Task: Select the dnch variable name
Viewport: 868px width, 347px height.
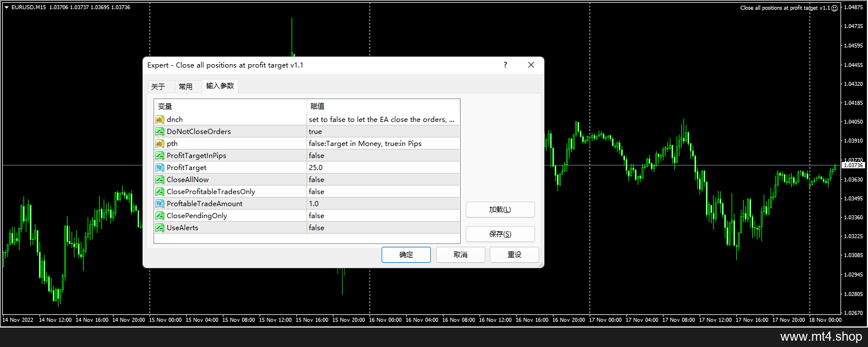Action: click(x=175, y=120)
